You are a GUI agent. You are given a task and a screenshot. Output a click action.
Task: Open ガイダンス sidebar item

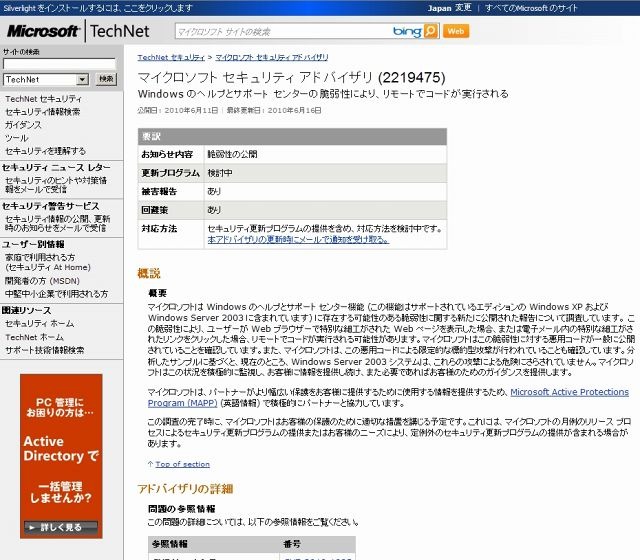click(x=23, y=125)
